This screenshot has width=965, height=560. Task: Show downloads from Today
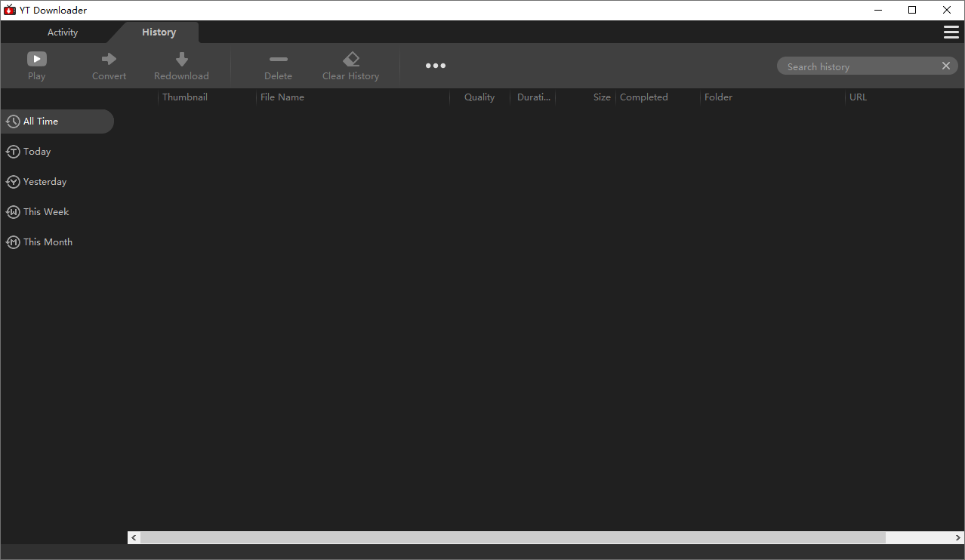point(37,152)
